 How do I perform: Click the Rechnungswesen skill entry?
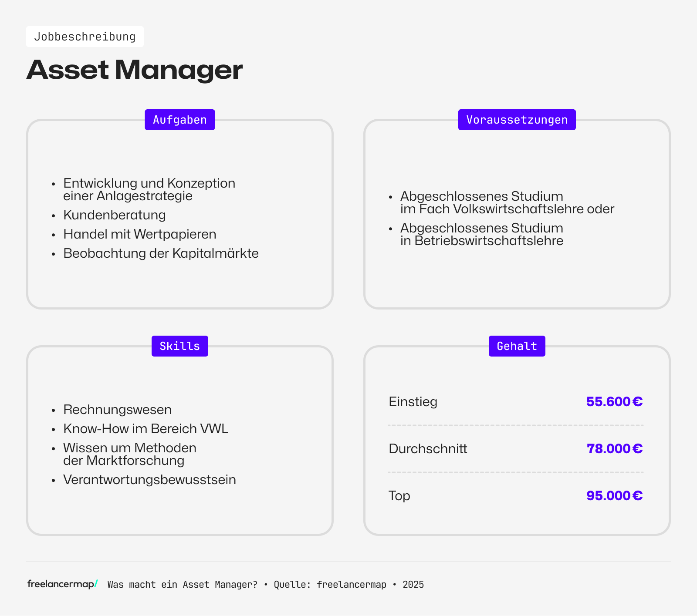(118, 409)
